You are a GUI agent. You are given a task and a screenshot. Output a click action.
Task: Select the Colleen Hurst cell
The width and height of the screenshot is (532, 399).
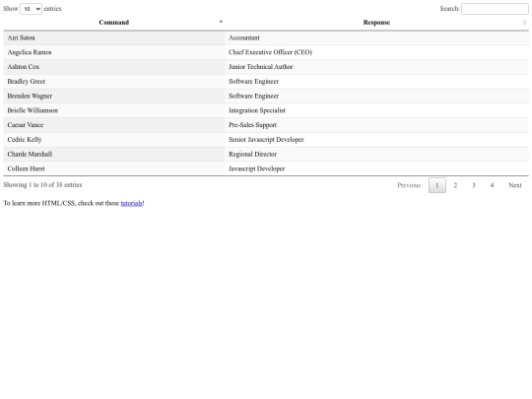pyautogui.click(x=113, y=168)
